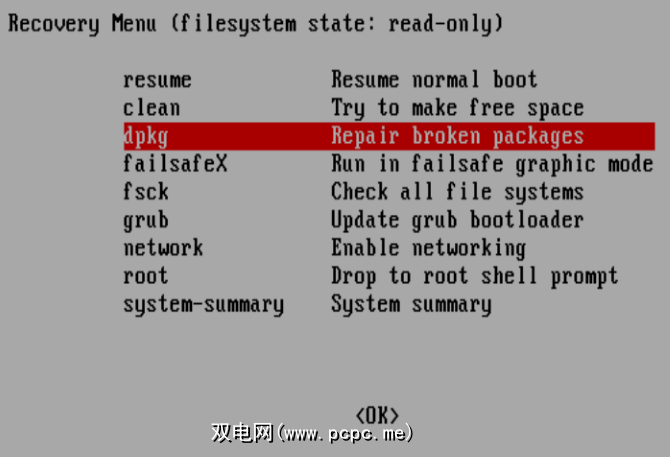Choose the highlighted dpkg option
The height and width of the screenshot is (457, 670).
[389, 136]
